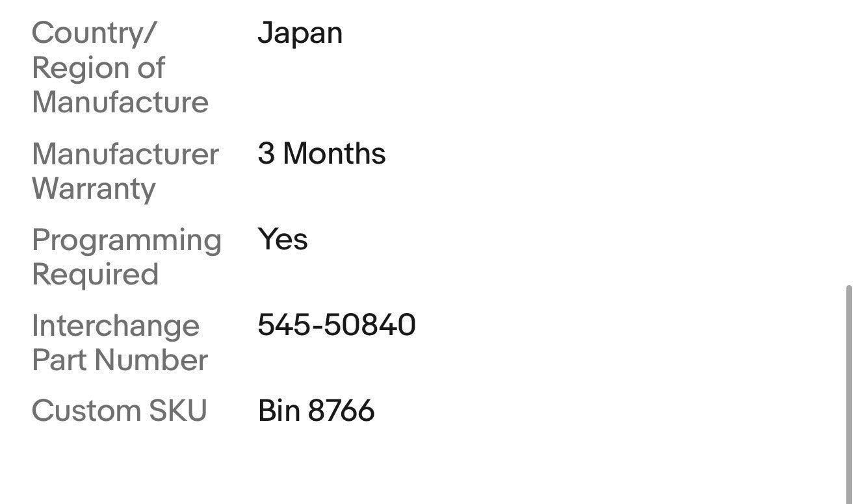Click the "Part Number" label line

[x=120, y=360]
